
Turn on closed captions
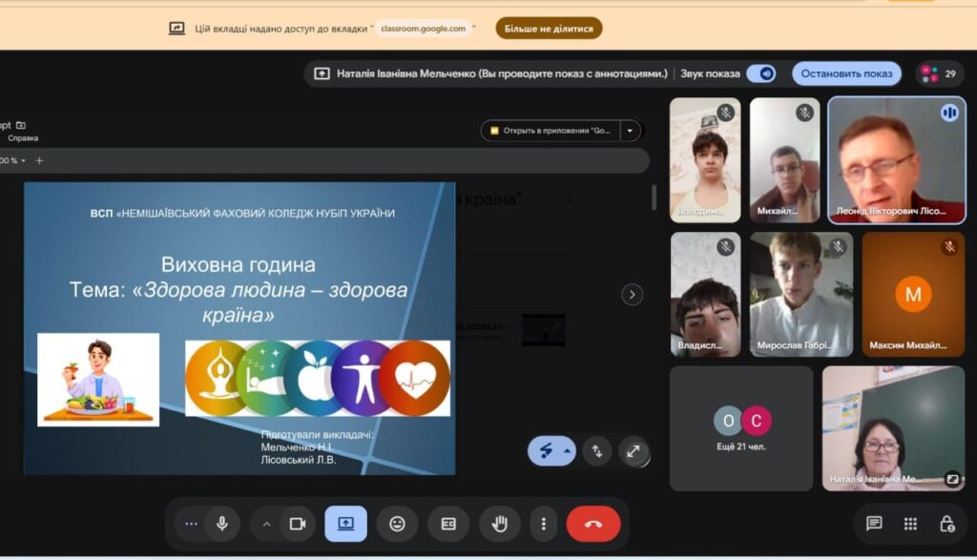448,524
